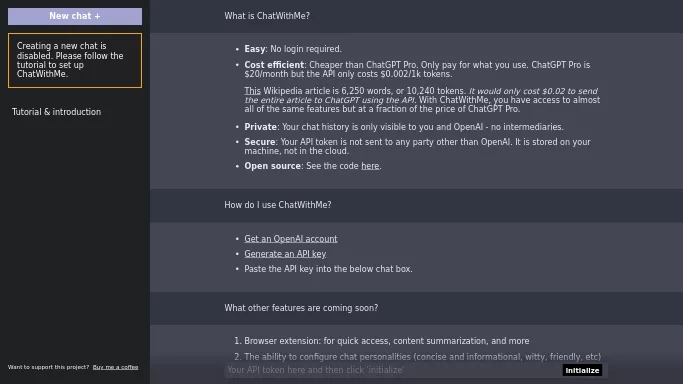This screenshot has width=683, height=384.
Task: Click the 'Paste the API key' instruction line
Action: tap(328, 269)
